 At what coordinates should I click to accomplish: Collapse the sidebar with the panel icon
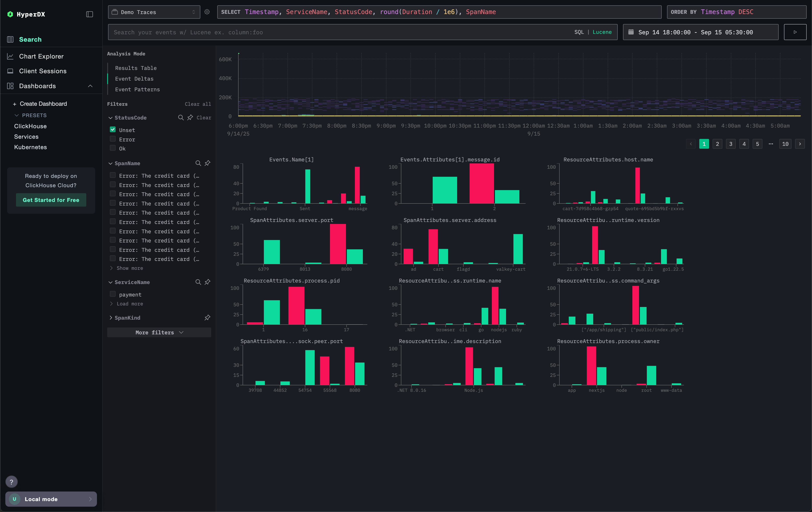pos(89,14)
